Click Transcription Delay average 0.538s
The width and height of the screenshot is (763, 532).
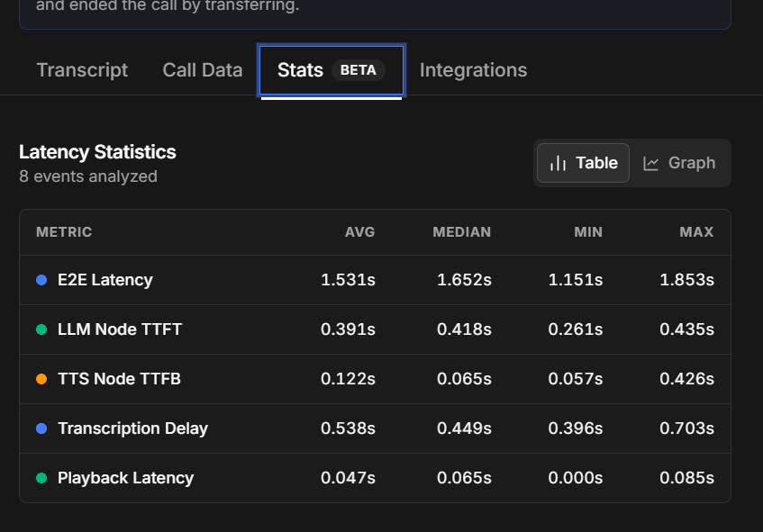[348, 428]
